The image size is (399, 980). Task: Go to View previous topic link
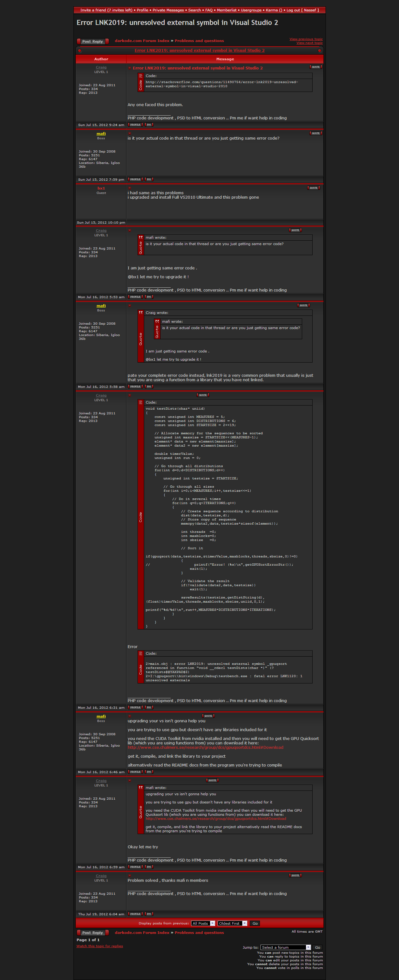coord(306,39)
